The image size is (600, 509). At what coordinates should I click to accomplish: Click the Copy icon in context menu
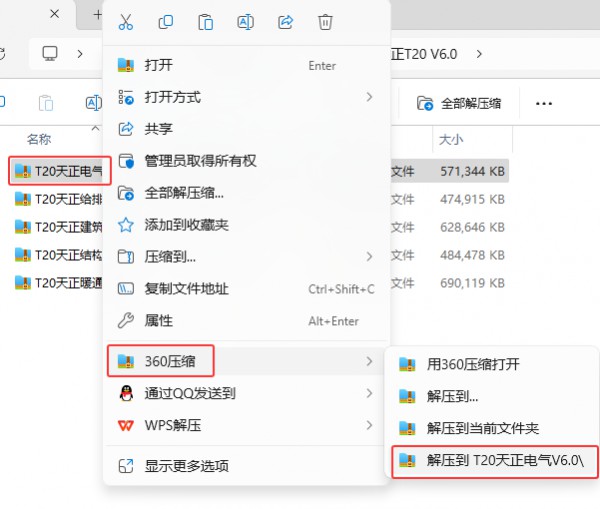click(x=166, y=22)
